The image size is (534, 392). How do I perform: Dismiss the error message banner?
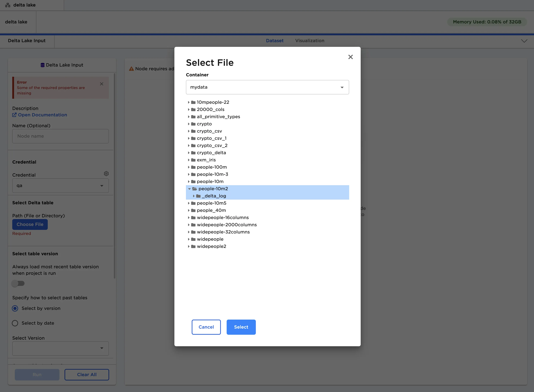pyautogui.click(x=102, y=84)
